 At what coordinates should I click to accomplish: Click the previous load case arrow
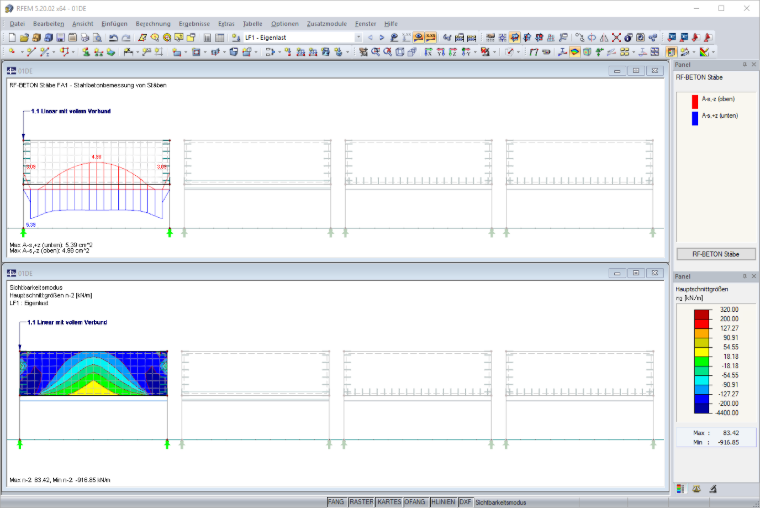click(370, 37)
